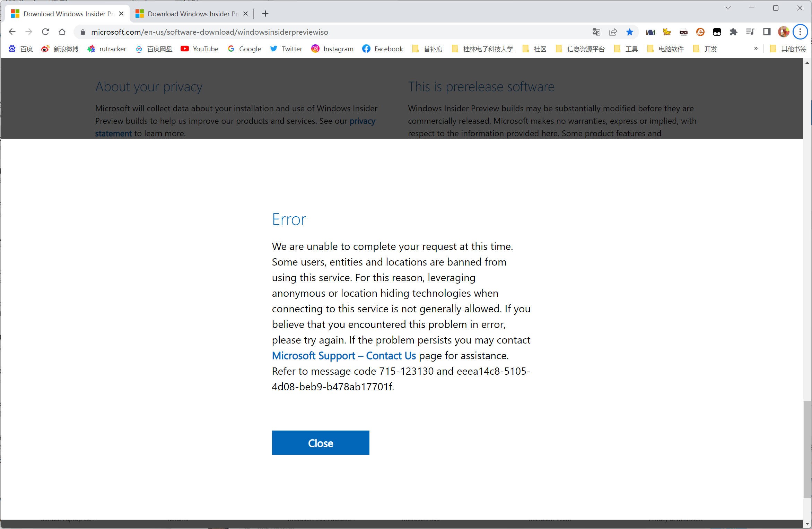The image size is (812, 529).
Task: Open the 新浪微博 bookmark
Action: pos(60,49)
